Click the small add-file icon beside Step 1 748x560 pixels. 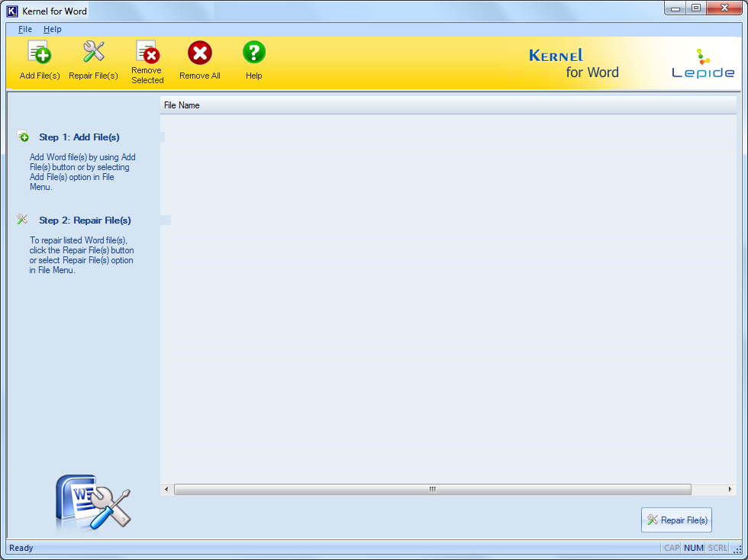tap(23, 136)
